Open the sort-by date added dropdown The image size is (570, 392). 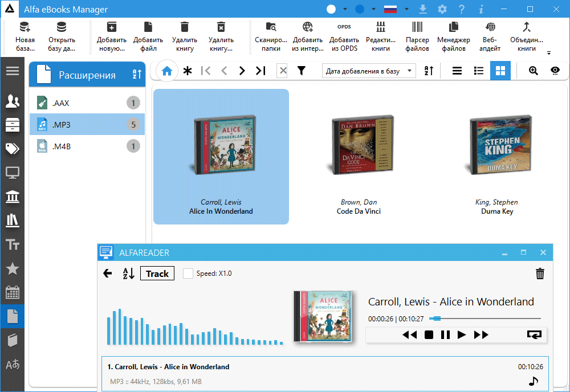(369, 71)
